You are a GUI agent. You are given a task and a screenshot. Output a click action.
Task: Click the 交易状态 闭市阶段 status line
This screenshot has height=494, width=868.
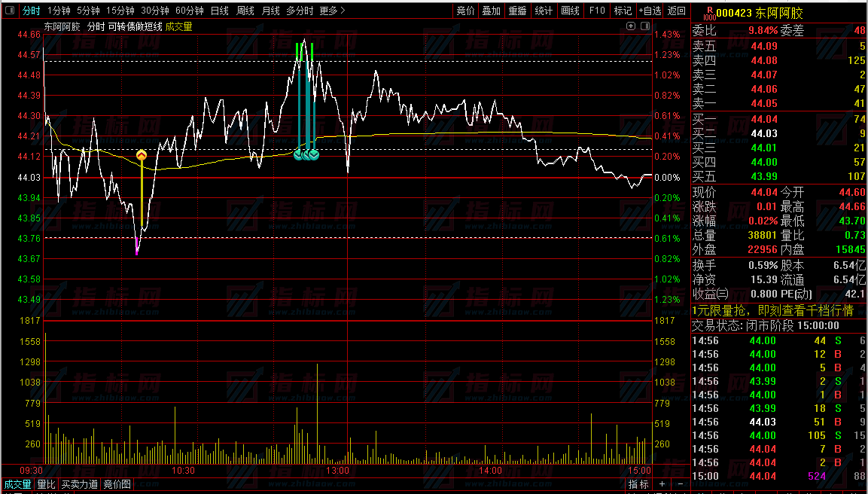point(766,326)
